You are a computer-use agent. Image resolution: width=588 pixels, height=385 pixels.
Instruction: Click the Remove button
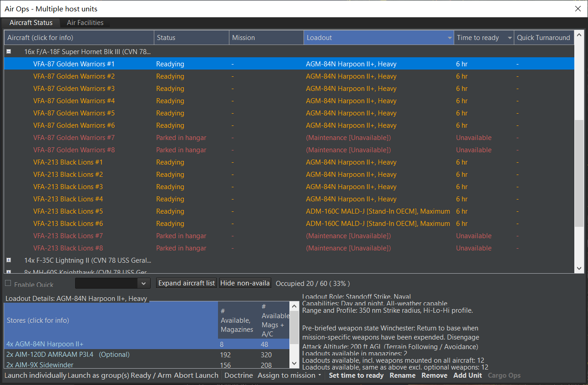tap(434, 375)
